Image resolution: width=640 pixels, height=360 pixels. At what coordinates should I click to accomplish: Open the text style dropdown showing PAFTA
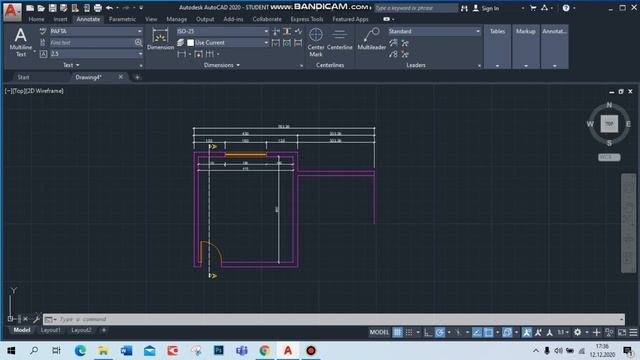click(96, 31)
